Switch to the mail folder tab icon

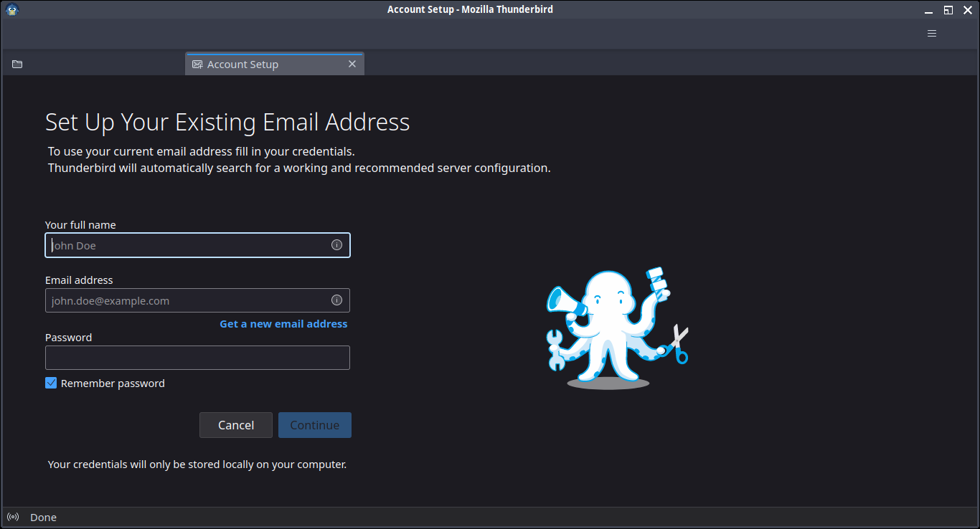point(17,65)
